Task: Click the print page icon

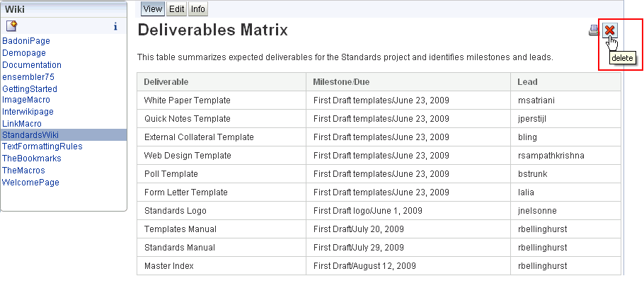Action: 594,30
